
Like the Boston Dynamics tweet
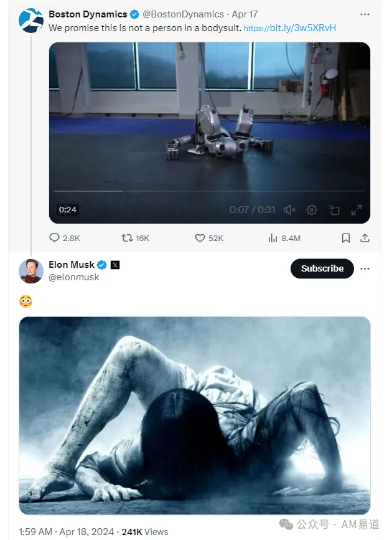click(200, 238)
